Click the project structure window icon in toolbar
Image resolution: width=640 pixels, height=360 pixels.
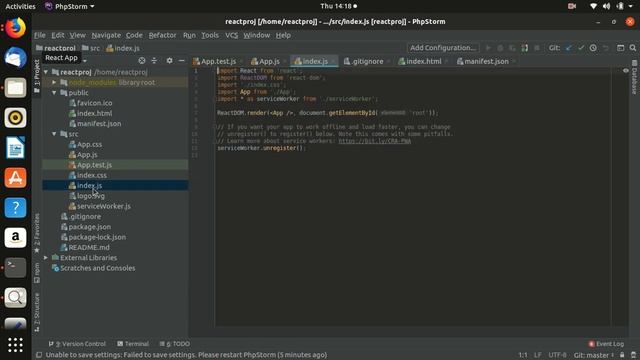coord(620,48)
